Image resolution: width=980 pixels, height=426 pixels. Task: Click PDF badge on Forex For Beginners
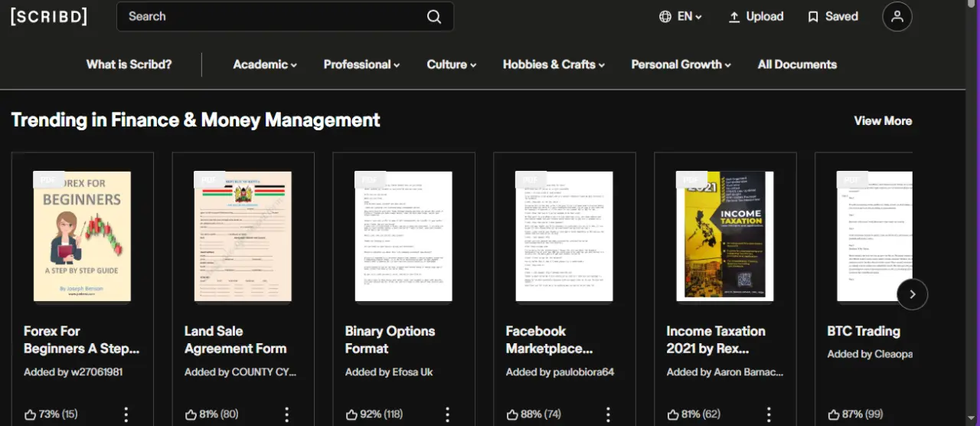click(x=48, y=180)
